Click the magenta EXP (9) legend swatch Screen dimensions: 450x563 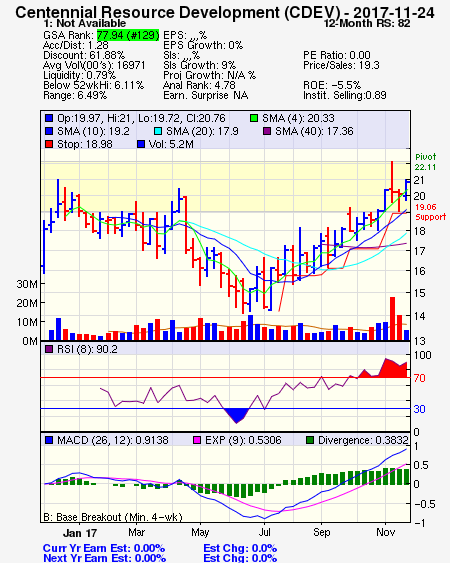[x=197, y=440]
